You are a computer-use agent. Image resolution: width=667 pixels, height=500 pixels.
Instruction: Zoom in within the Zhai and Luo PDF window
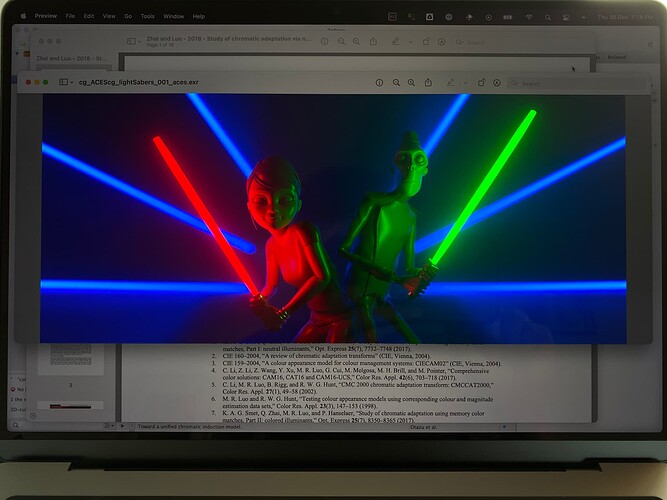pos(356,41)
